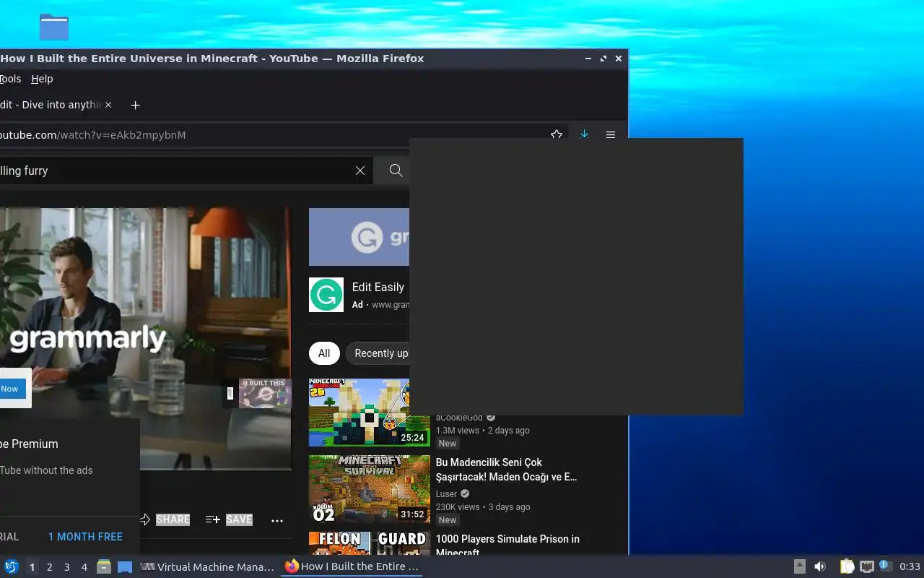Click the eject removable media tray icon

[x=800, y=566]
